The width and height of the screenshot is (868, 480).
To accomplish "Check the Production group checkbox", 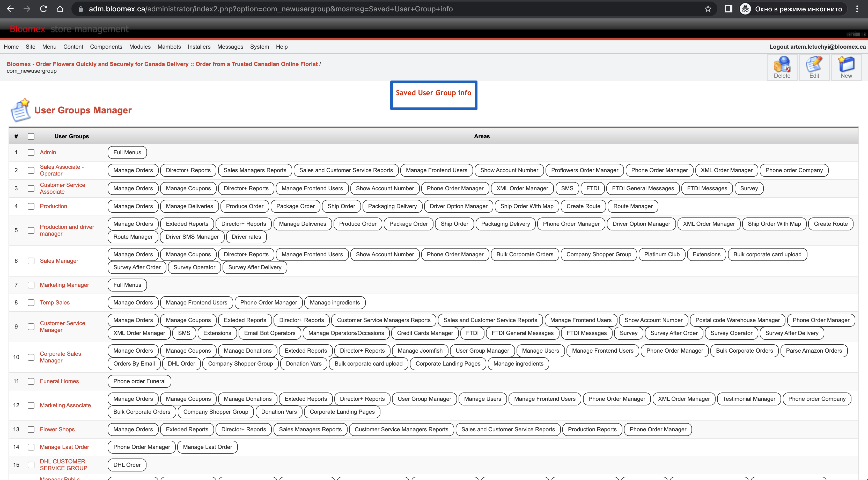I will [31, 206].
